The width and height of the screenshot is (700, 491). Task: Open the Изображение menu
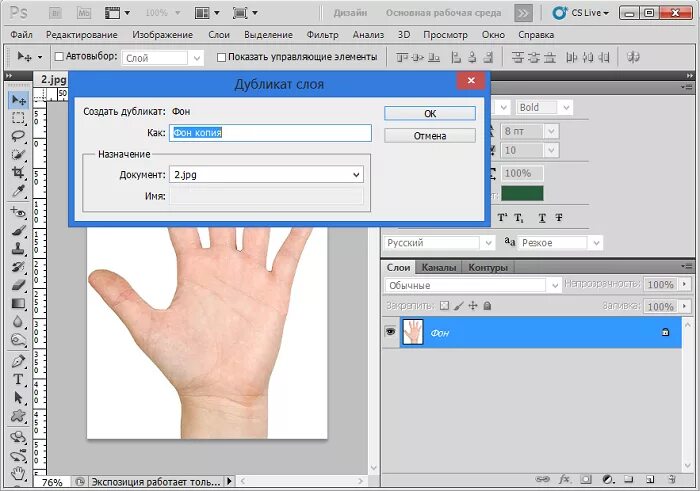click(162, 34)
